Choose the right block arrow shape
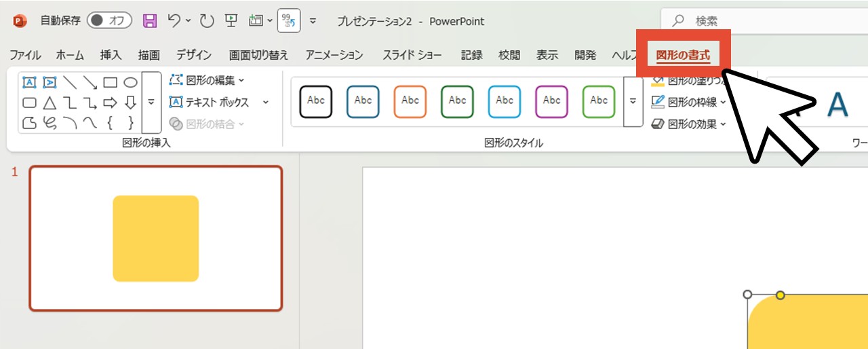Screen dimensions: 868x349 [111, 103]
